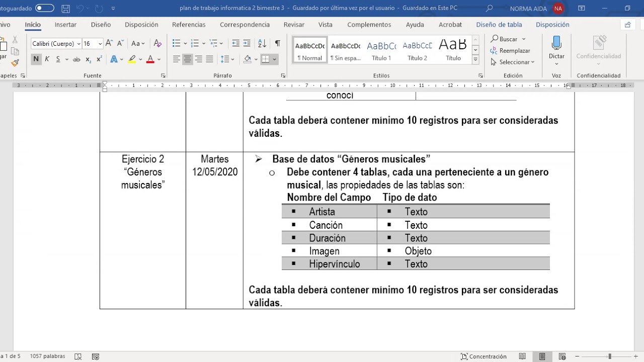Image resolution: width=644 pixels, height=362 pixels.
Task: Apply text effects glowing A icon
Action: [x=114, y=59]
